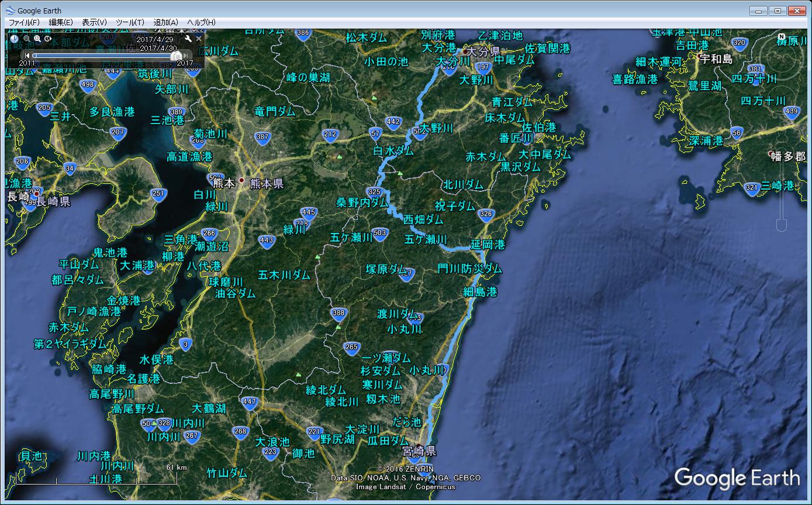
Task: Step back to the timeline start
Action: (x=27, y=56)
